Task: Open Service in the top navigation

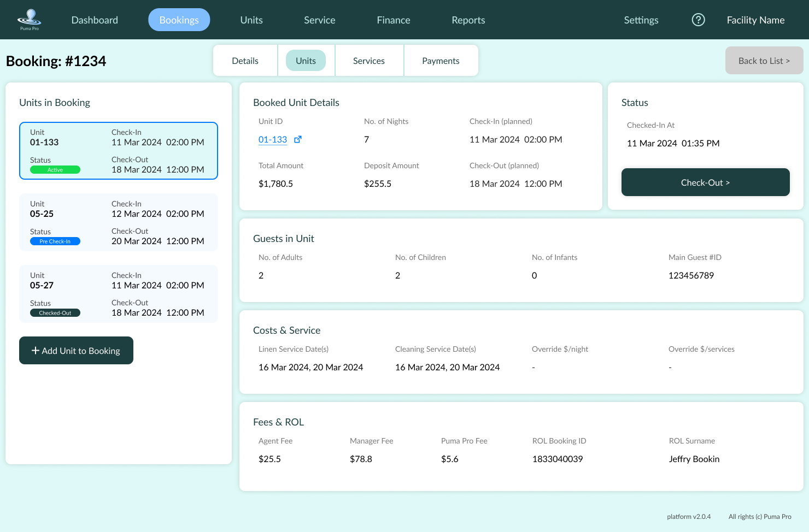Action: coord(320,20)
